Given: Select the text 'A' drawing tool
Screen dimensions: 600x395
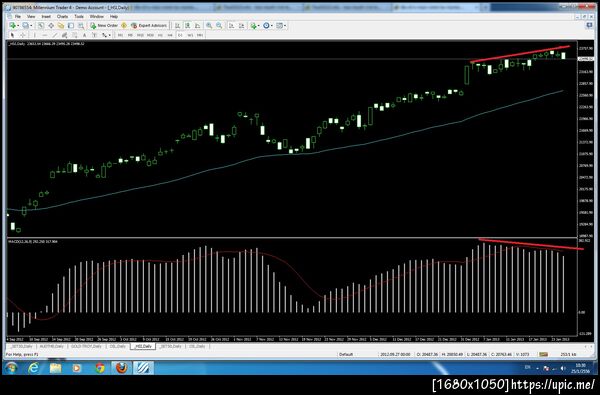Looking at the screenshot, I should pyautogui.click(x=84, y=35).
